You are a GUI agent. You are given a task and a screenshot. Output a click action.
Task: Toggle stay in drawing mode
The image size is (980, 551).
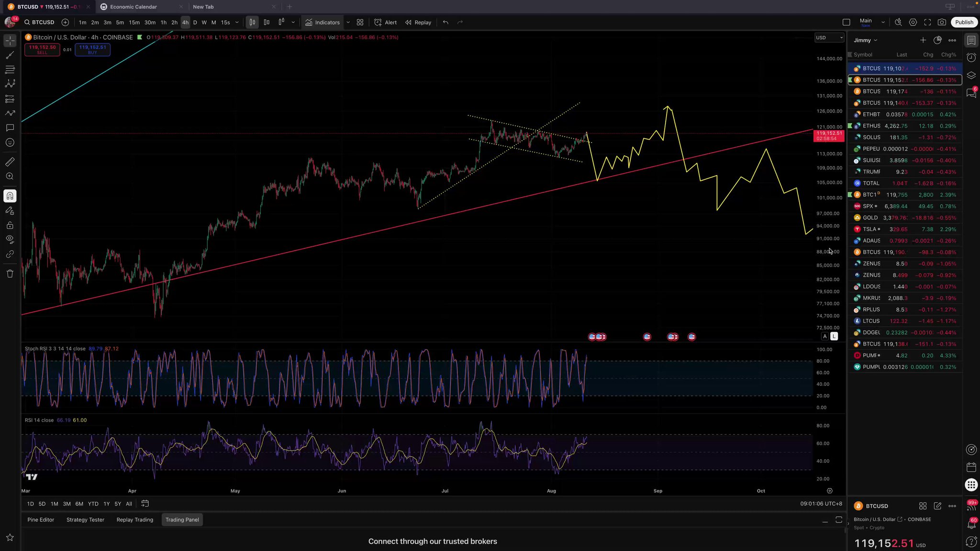pyautogui.click(x=10, y=210)
